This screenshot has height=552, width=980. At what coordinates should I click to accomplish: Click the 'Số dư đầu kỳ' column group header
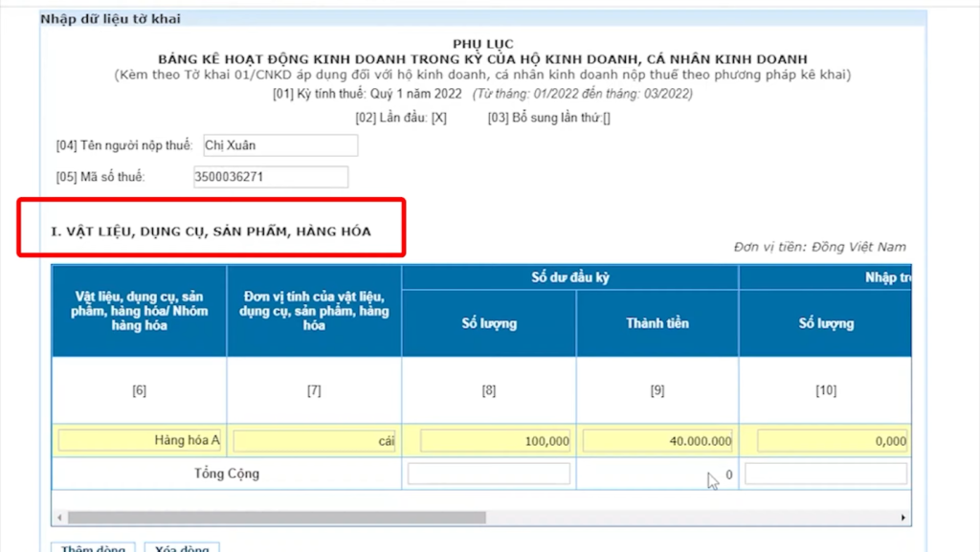pos(570,277)
